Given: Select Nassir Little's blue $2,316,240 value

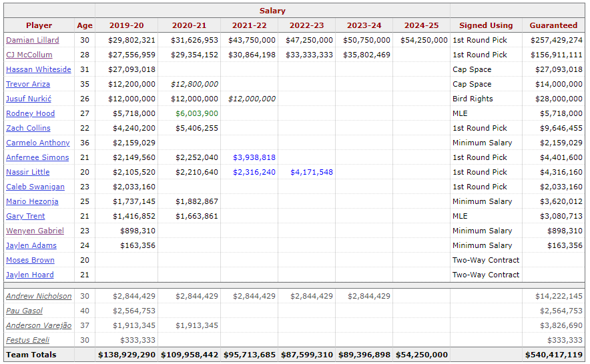Looking at the screenshot, I should [254, 172].
